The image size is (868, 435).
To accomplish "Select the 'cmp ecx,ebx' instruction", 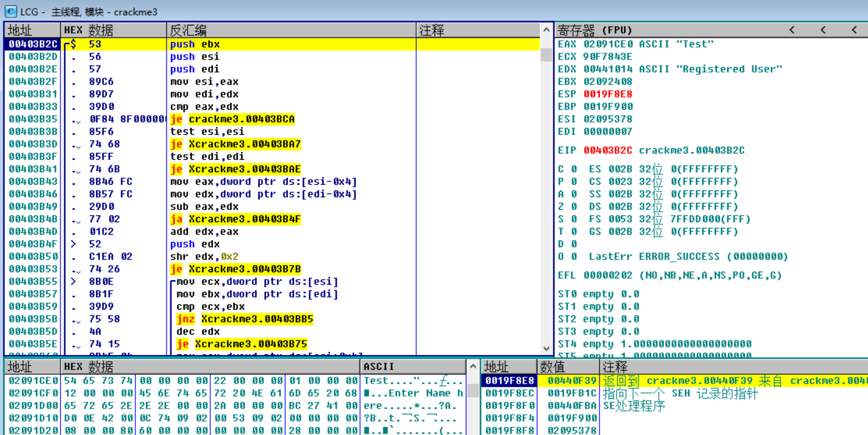I will [210, 306].
